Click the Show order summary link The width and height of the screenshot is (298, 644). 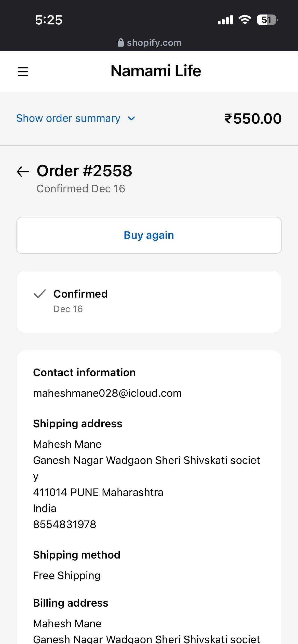point(68,118)
